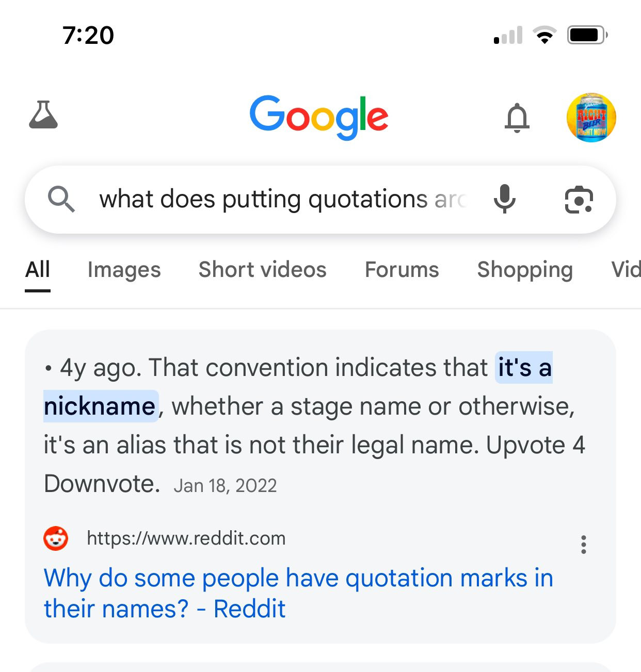Click the https://www.reddit.com source URL
641x672 pixels.
tap(186, 538)
